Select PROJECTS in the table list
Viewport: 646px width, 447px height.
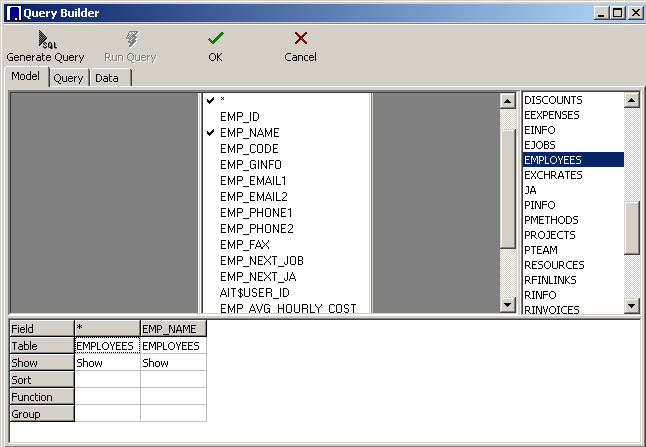[x=549, y=235]
